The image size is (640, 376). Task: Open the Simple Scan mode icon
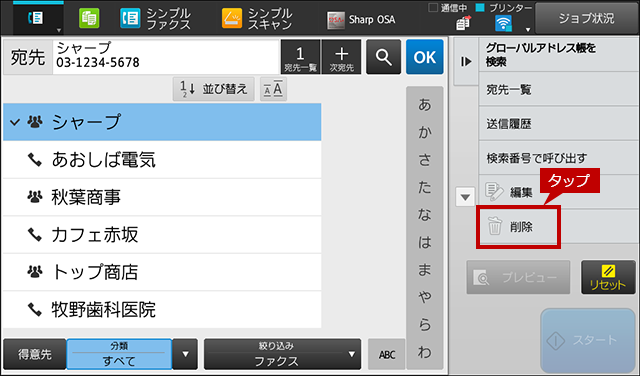click(232, 19)
